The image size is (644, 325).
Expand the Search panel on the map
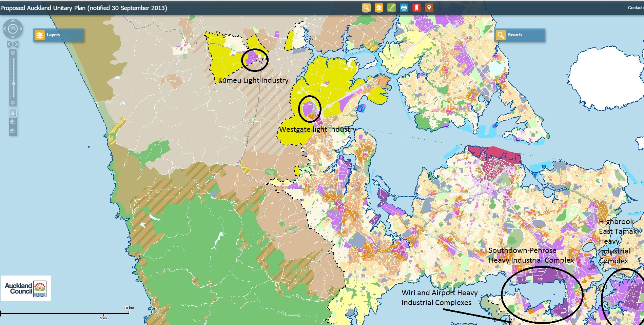pos(519,35)
